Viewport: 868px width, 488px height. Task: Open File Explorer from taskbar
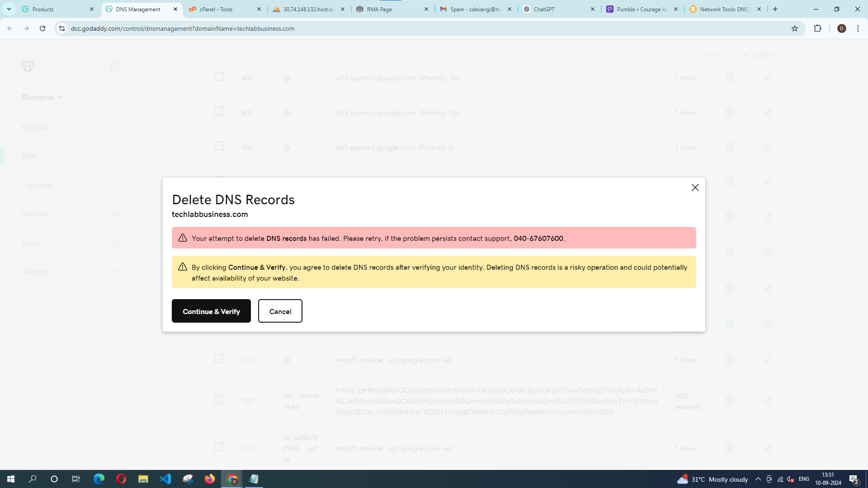143,479
